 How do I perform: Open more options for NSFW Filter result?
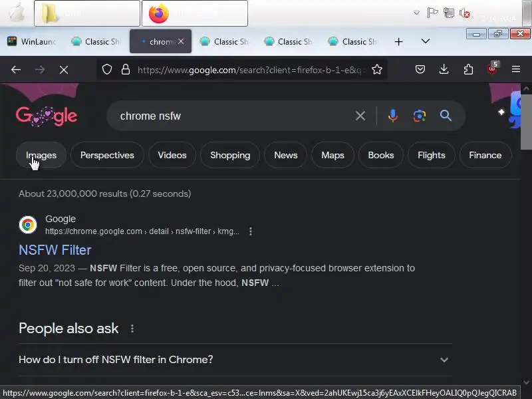(251, 231)
